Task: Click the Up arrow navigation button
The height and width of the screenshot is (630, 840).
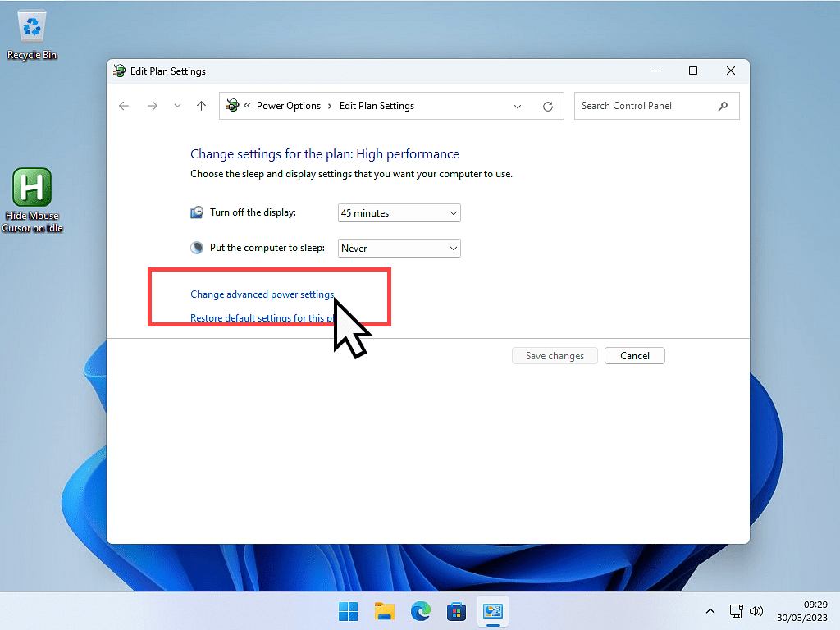Action: (201, 106)
